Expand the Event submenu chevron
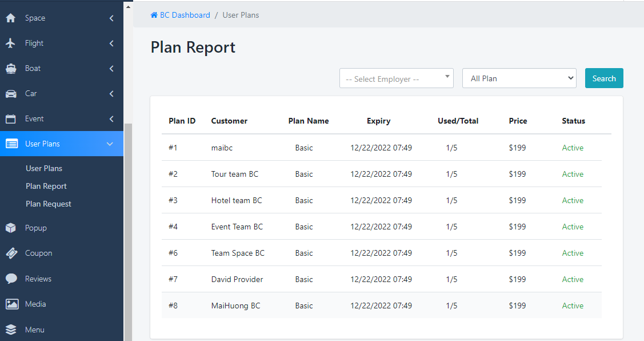Screen dimensions: 644x341 [111, 119]
